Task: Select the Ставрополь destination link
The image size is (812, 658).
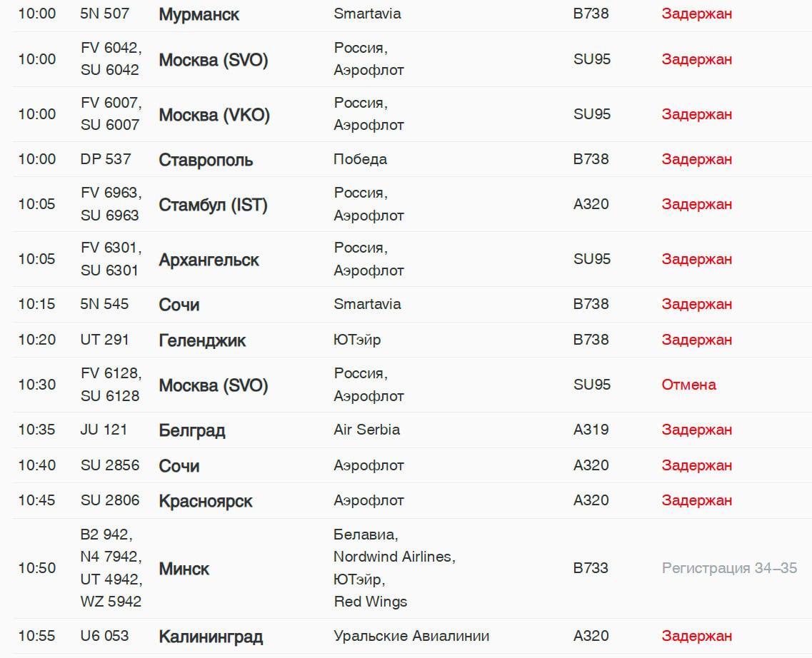Action: click(x=206, y=160)
